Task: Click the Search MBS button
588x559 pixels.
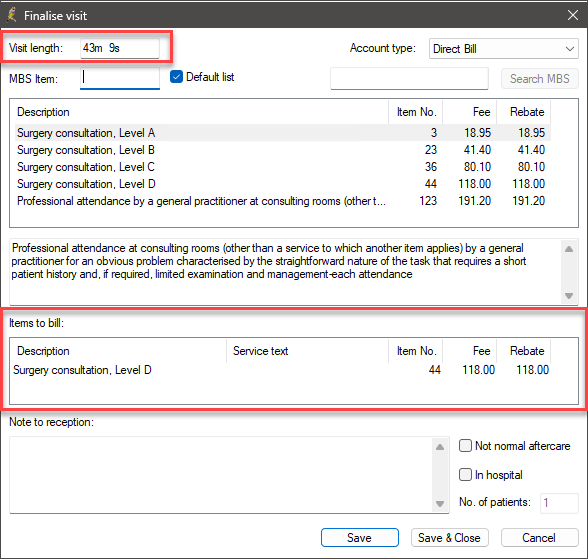Action: pyautogui.click(x=539, y=79)
